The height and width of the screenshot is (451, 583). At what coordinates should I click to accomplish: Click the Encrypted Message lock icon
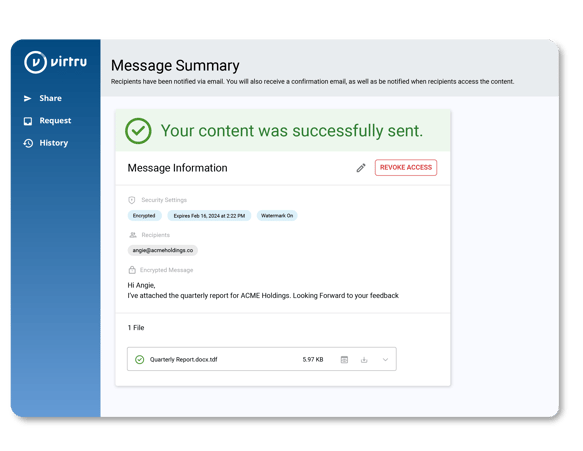pos(132,270)
